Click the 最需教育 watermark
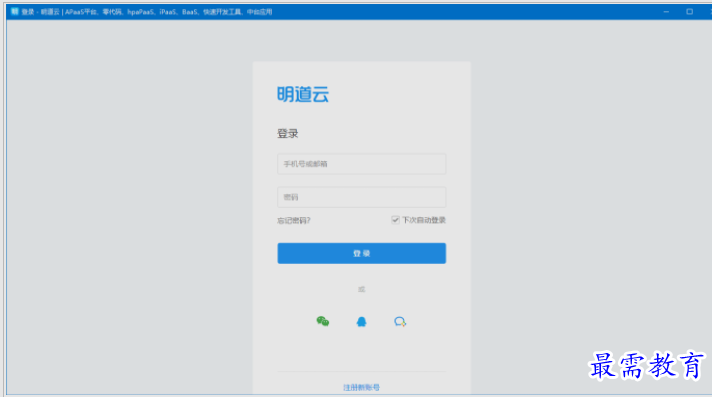Viewport: 712px width, 397px height. click(647, 365)
